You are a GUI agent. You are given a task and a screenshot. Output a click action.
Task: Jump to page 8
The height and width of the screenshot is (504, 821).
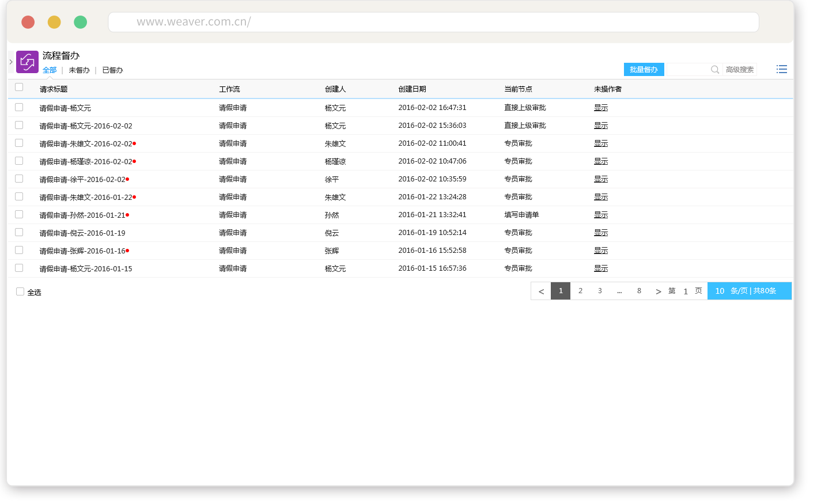point(639,291)
